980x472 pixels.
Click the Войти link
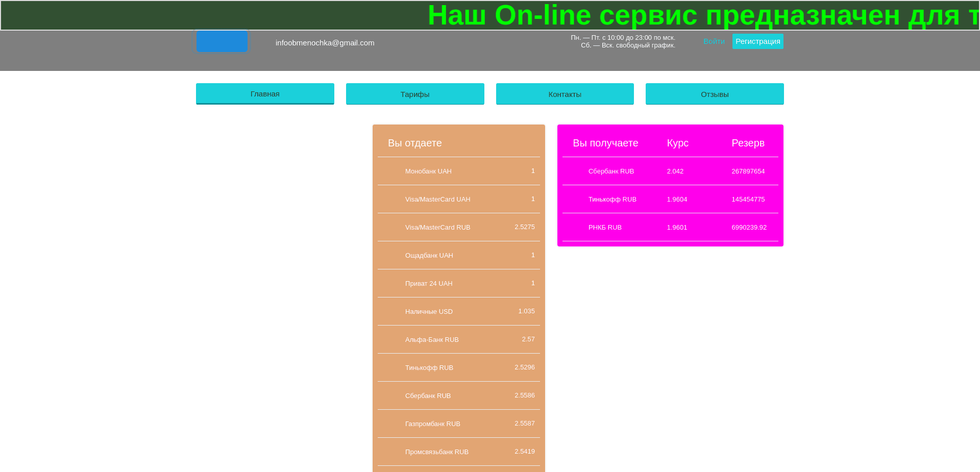714,41
